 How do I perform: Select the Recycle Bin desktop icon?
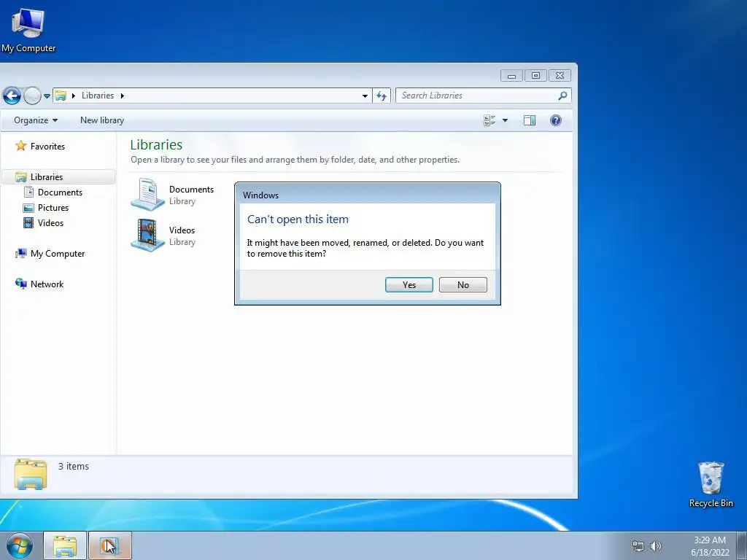pyautogui.click(x=711, y=484)
